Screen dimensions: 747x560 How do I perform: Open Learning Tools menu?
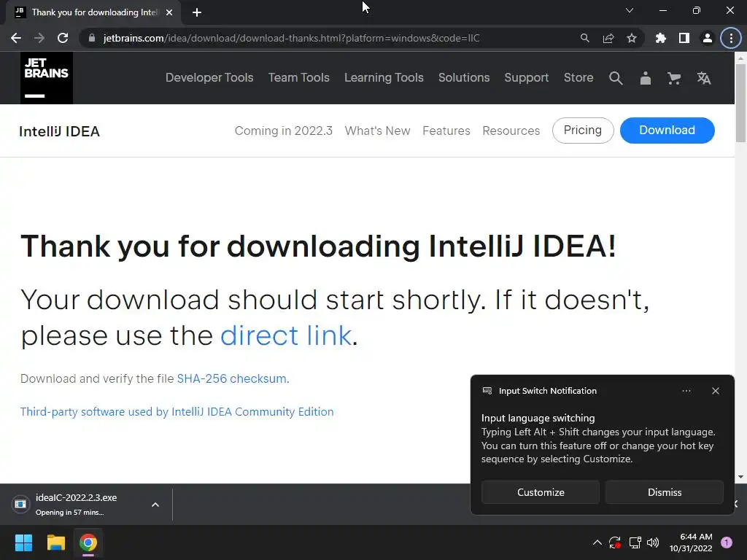[x=384, y=77]
